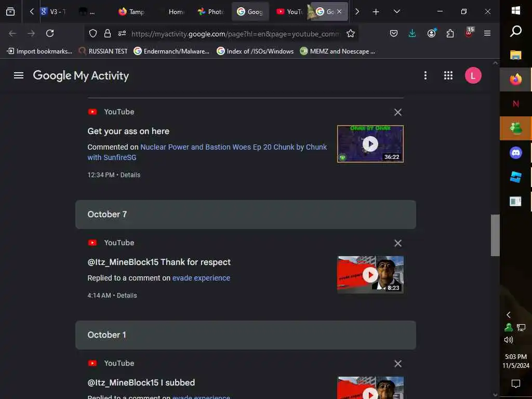
Task: Delete the 'Get your ass on here' activity
Action: click(397, 112)
